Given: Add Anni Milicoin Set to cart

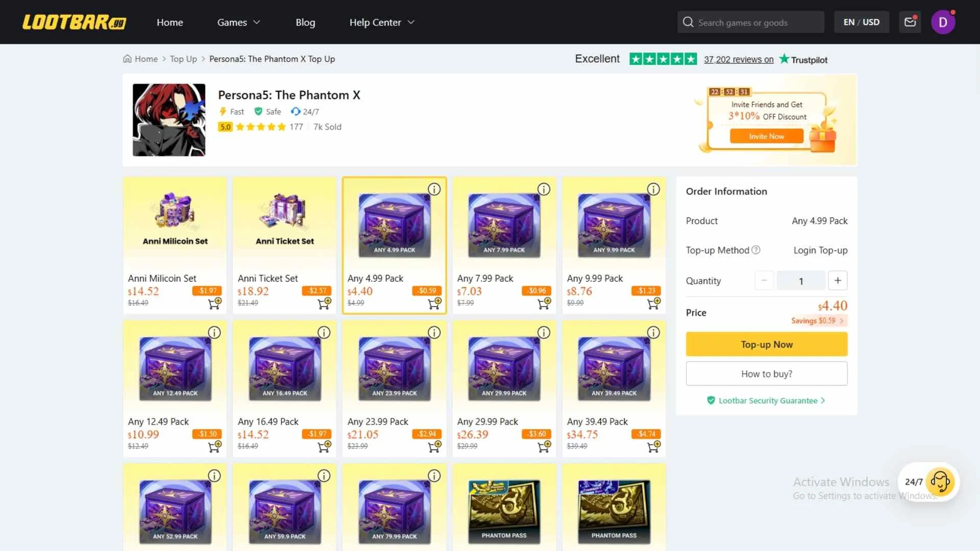Looking at the screenshot, I should click(x=214, y=304).
